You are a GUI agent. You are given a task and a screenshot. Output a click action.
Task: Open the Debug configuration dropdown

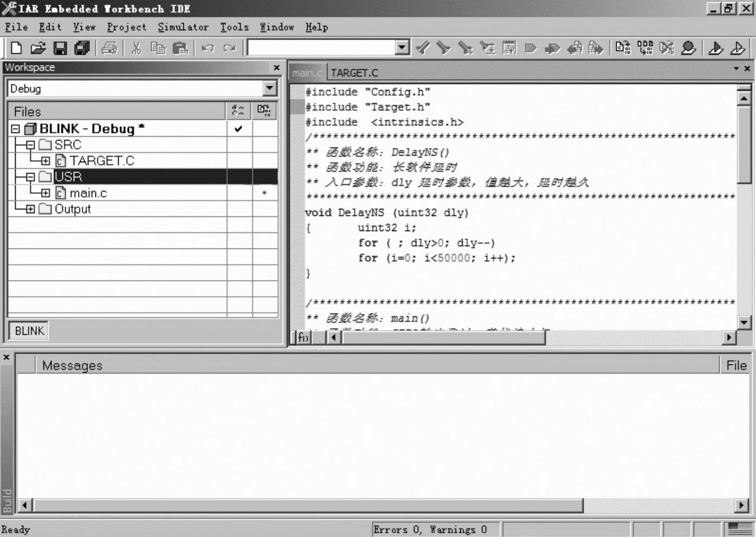click(x=269, y=88)
